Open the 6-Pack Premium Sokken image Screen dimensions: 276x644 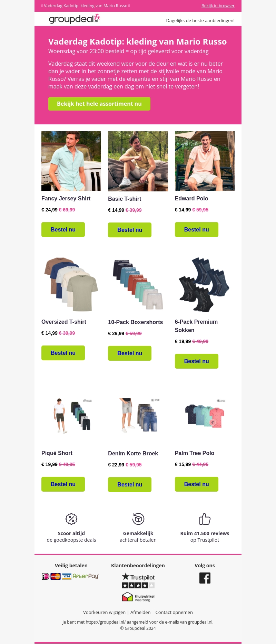pos(205,284)
